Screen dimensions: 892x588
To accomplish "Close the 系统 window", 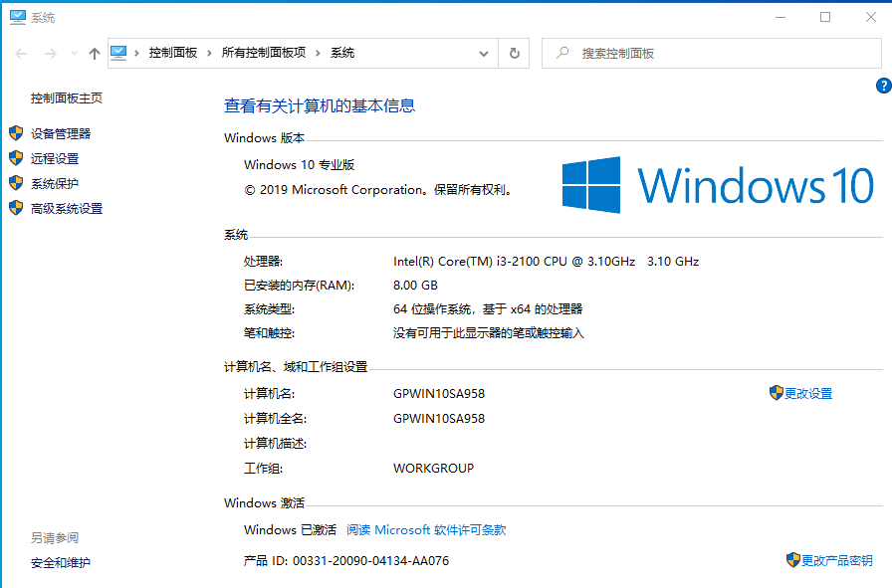I will [x=871, y=17].
